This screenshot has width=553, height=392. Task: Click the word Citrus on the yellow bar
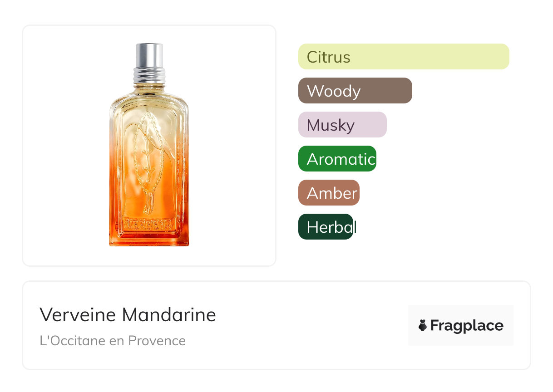pyautogui.click(x=328, y=57)
